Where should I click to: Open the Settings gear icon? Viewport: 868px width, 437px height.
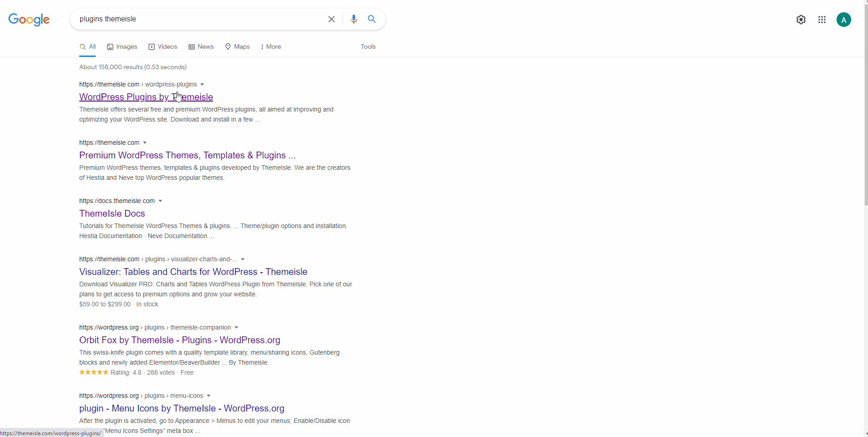(x=801, y=20)
